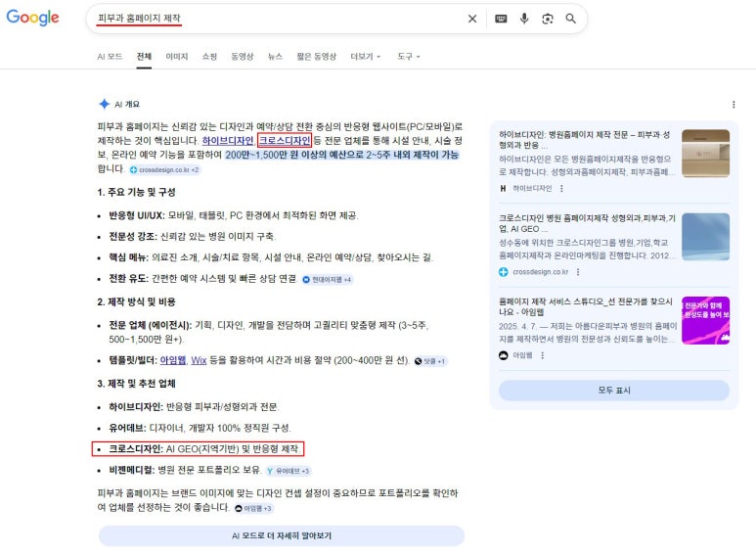Viewport: 756px width, 554px height.
Task: Click the 하이브디자인 source thumbnail image
Action: point(705,153)
